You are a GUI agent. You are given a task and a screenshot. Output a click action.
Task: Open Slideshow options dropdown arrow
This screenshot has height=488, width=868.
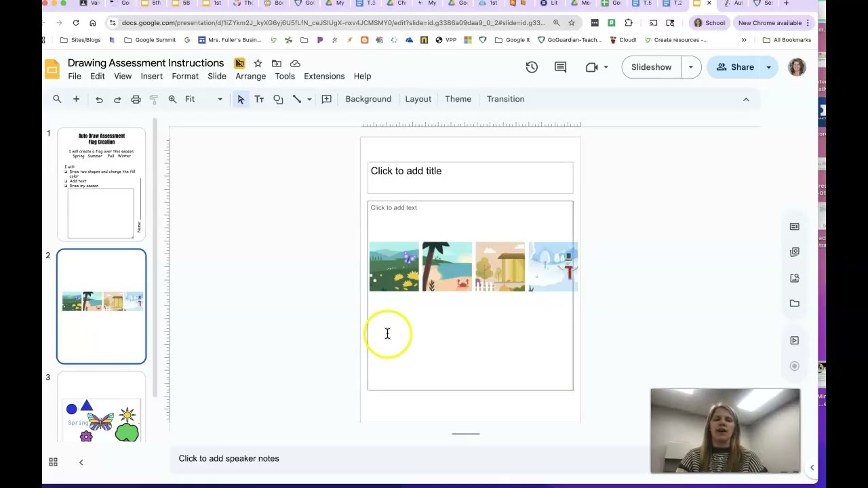[691, 67]
